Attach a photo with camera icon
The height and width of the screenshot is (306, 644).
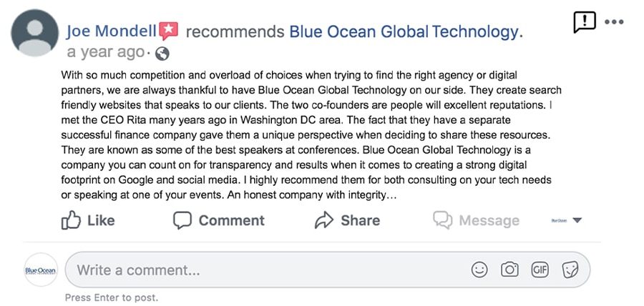[x=509, y=270]
